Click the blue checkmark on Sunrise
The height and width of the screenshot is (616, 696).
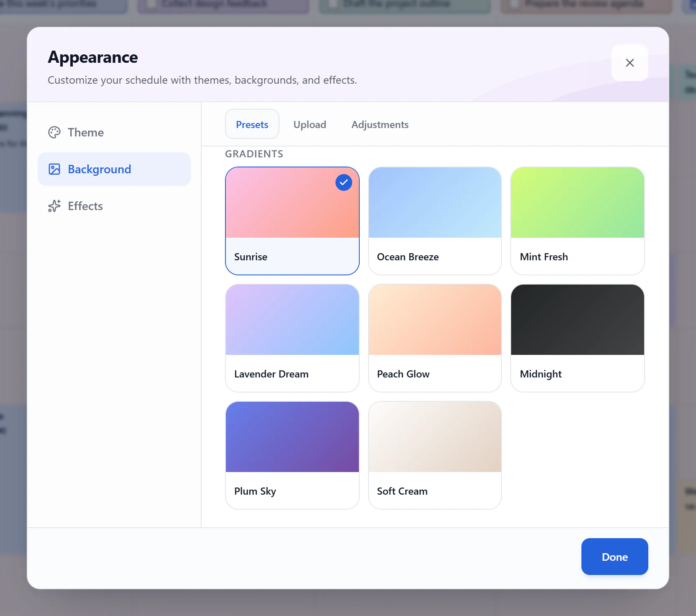click(x=343, y=182)
